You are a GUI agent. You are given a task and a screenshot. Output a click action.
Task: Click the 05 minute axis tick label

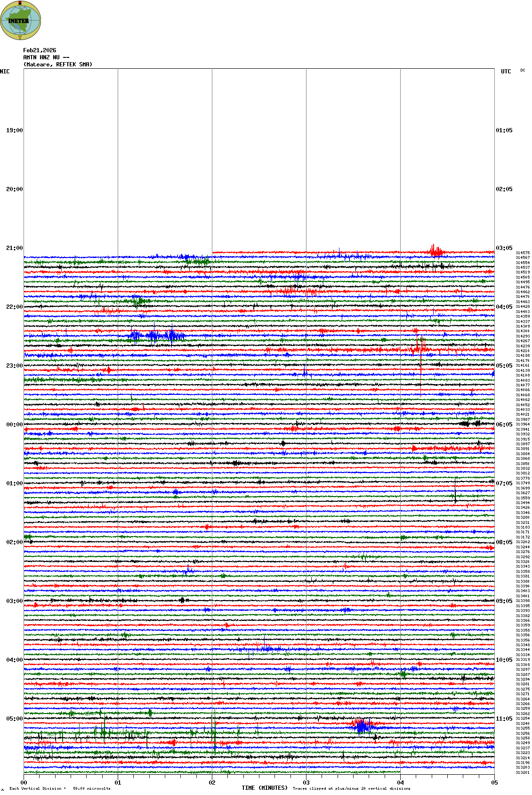pos(494,783)
